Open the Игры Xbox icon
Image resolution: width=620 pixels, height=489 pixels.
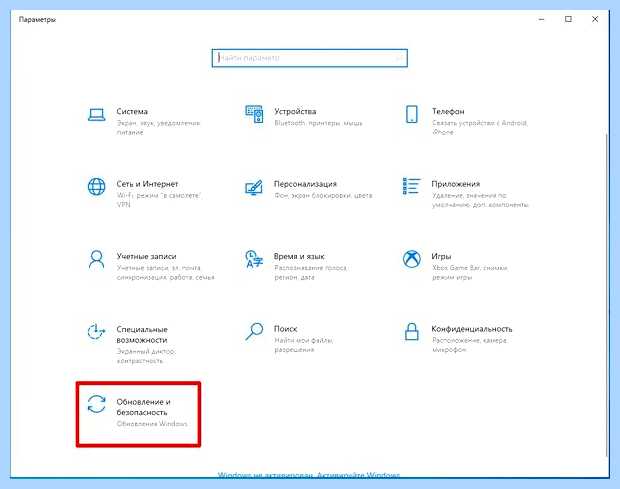click(x=412, y=259)
